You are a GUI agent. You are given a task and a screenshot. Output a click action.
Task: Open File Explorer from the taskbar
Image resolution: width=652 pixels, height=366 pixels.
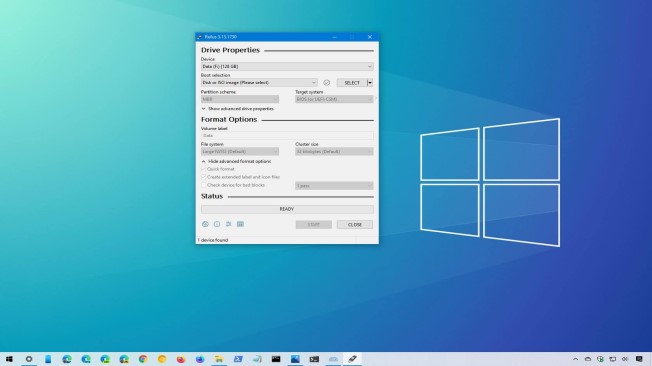click(219, 359)
